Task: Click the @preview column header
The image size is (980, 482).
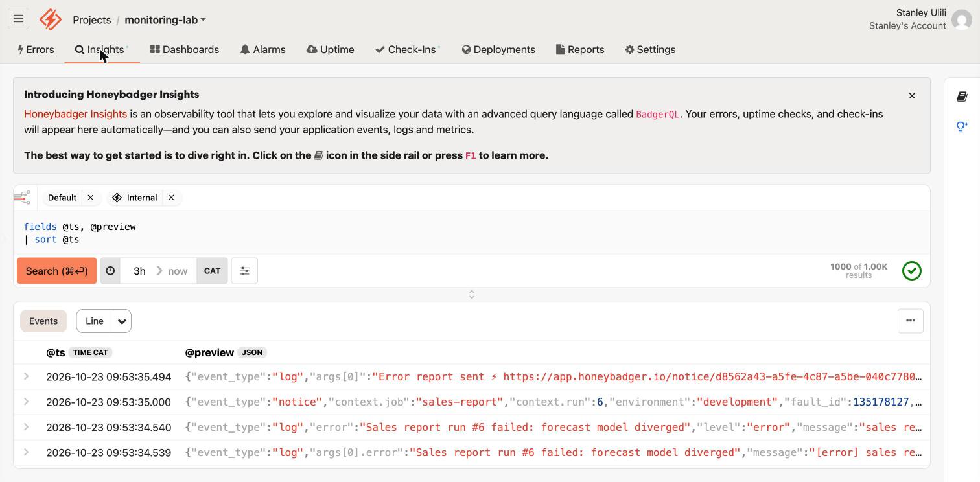Action: 209,352
